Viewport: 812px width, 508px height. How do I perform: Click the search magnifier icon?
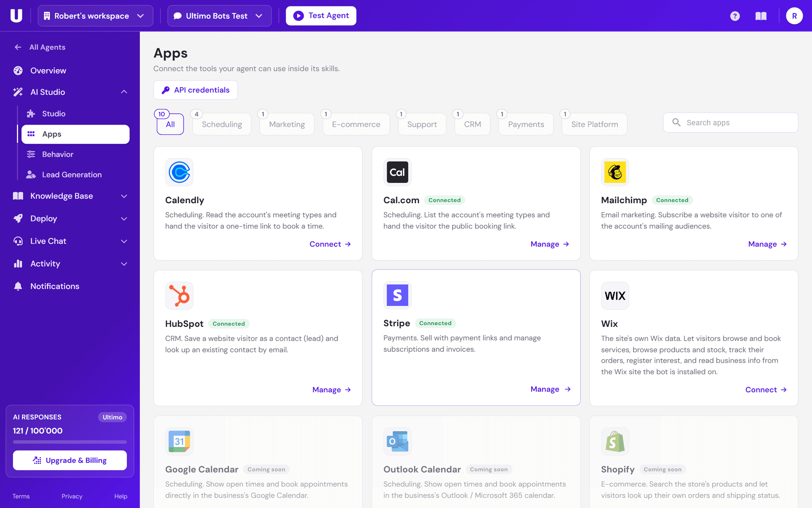(x=676, y=123)
